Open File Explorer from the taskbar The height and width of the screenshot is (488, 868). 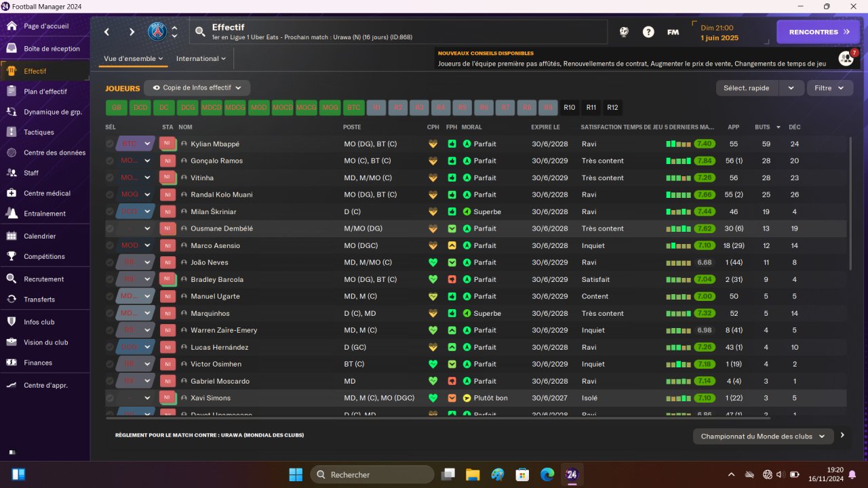[473, 474]
